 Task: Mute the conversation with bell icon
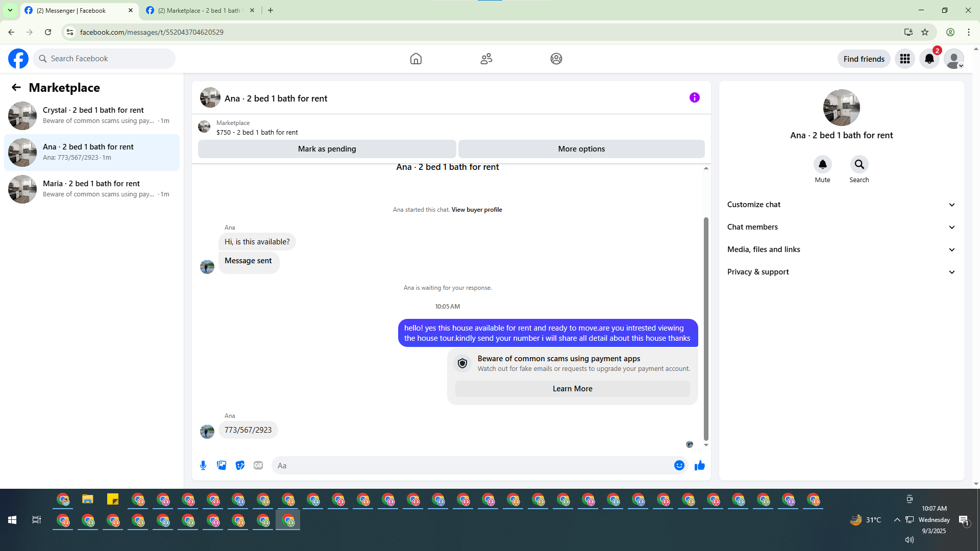[x=823, y=164]
